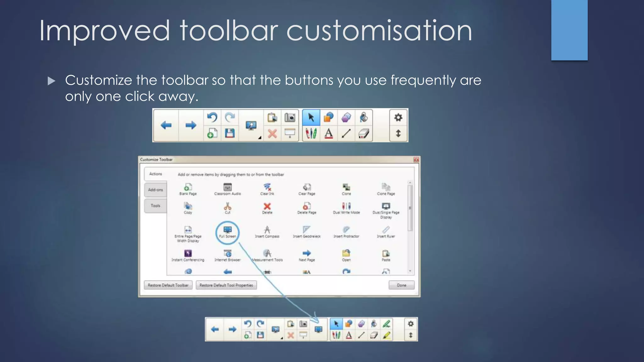The image size is (644, 362).
Task: Click Restore Default Tool Properties button
Action: (x=226, y=285)
